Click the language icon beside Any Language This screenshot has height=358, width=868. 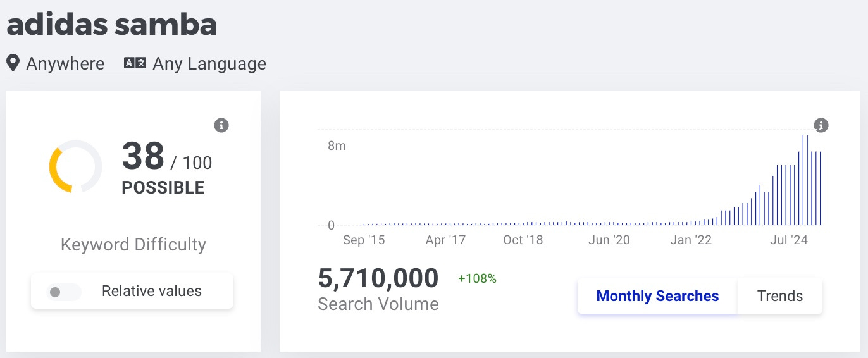tap(135, 63)
